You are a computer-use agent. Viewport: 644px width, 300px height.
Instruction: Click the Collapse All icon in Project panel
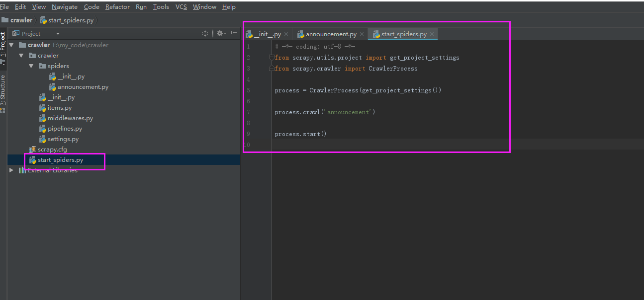205,33
